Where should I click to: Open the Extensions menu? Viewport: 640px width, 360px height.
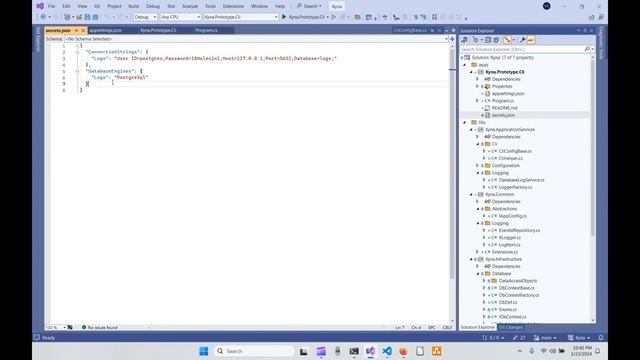[x=233, y=6]
